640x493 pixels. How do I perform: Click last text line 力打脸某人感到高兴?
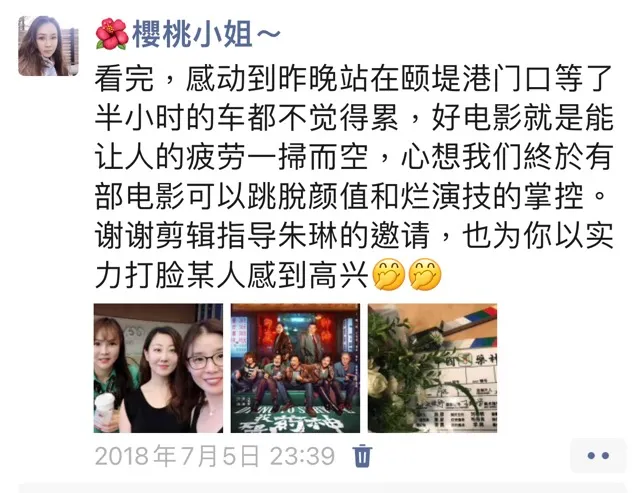pos(232,275)
